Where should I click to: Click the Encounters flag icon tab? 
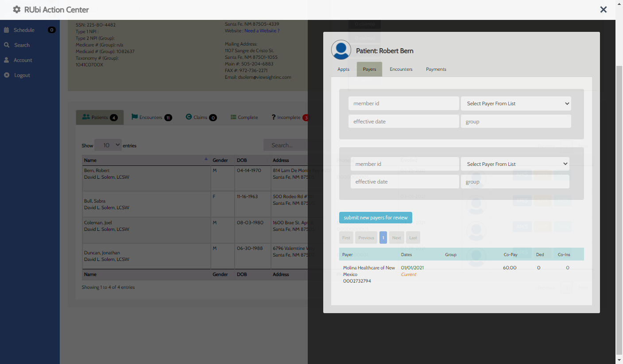pyautogui.click(x=135, y=117)
